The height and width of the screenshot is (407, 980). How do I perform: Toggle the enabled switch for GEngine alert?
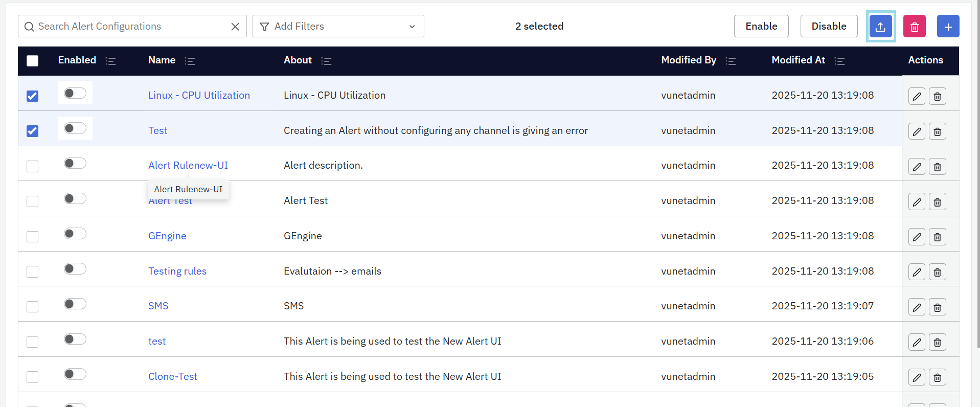75,234
